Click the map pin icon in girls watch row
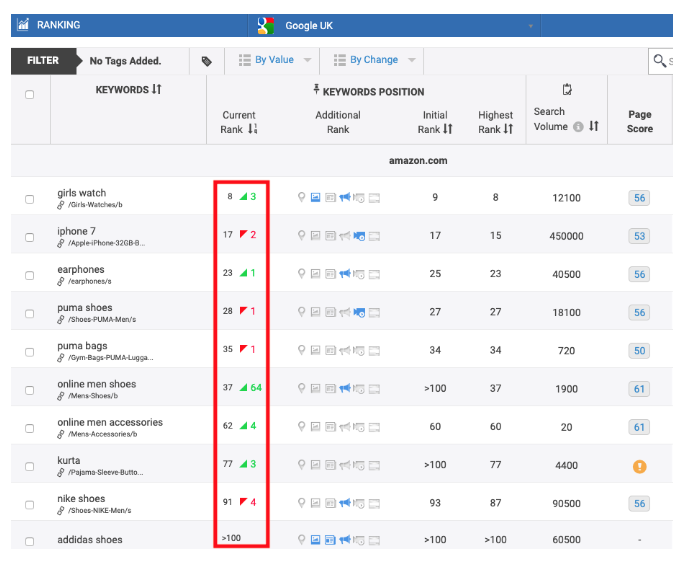This screenshot has width=695, height=570. coord(301,197)
